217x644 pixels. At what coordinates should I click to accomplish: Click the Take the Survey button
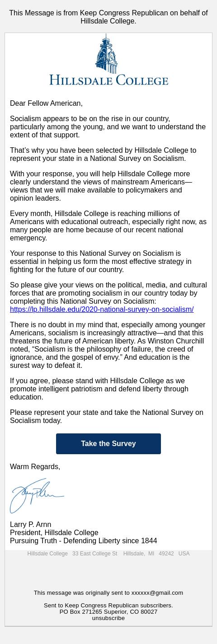tap(108, 444)
